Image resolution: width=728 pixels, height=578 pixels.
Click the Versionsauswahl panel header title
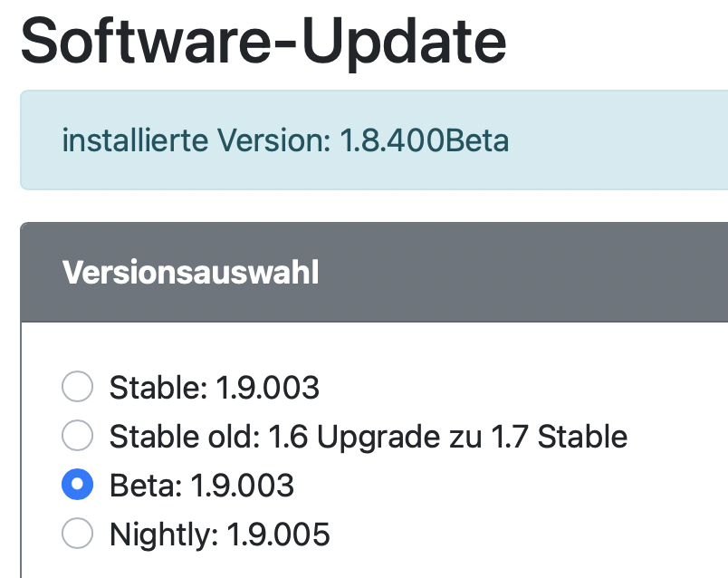pyautogui.click(x=190, y=272)
